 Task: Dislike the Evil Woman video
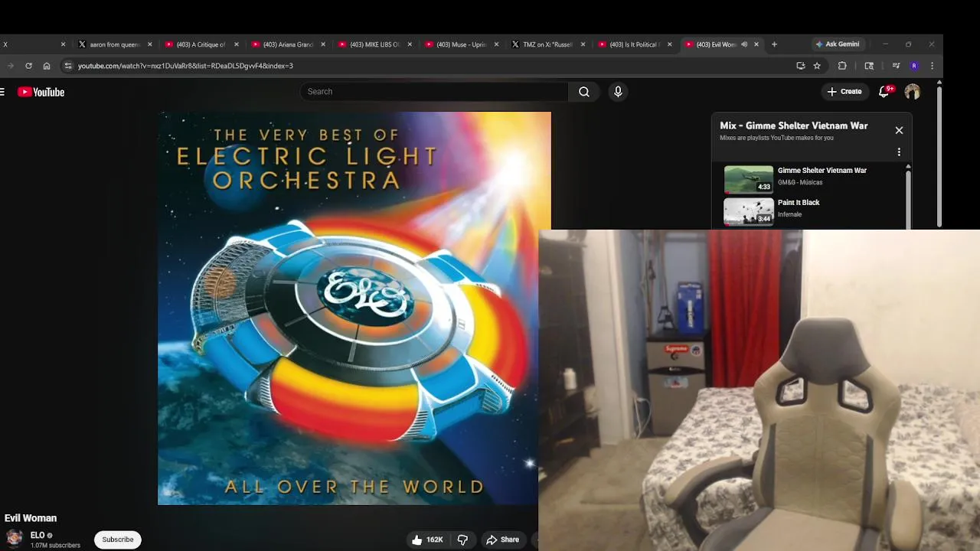[462, 540]
